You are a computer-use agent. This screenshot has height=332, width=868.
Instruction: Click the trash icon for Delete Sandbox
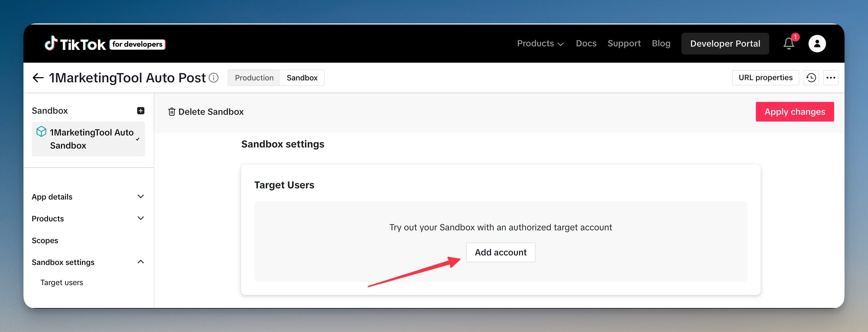(x=172, y=112)
